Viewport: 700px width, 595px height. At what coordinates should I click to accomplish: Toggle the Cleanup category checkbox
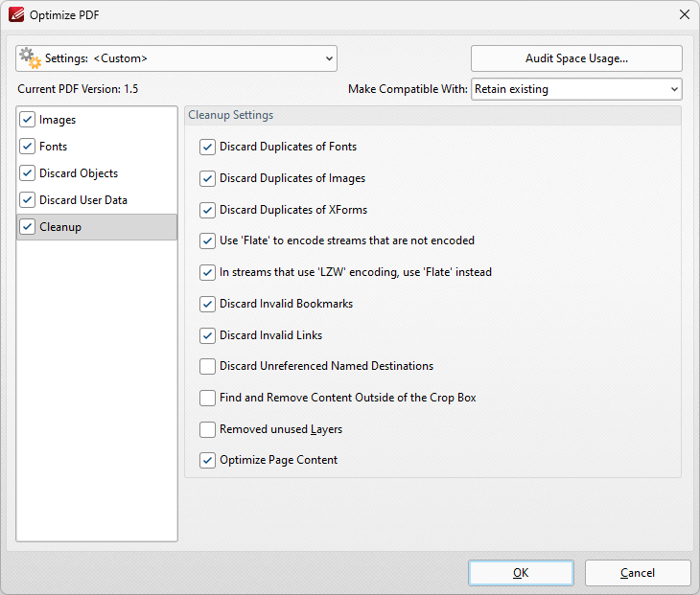point(27,227)
